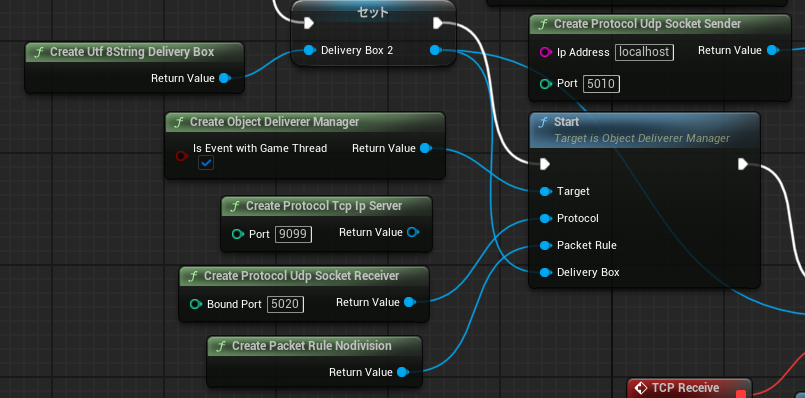
Task: Click the Port 9099 input field
Action: (x=294, y=234)
